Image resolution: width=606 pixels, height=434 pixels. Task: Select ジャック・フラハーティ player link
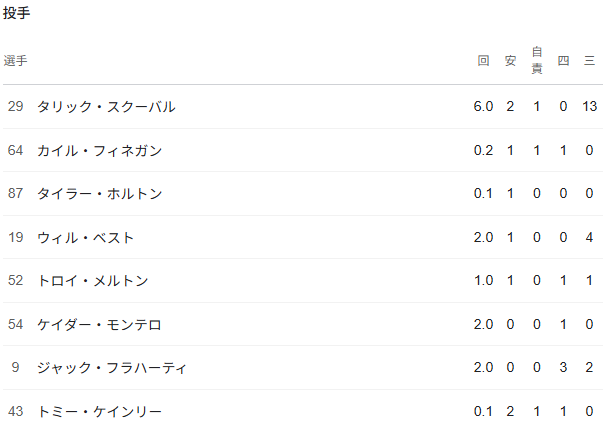112,368
